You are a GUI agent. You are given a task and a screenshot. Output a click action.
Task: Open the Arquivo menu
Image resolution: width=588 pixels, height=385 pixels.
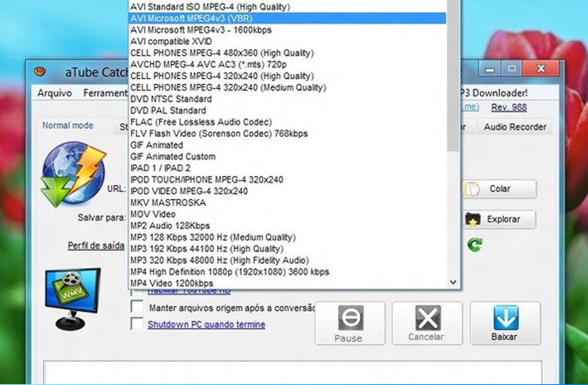click(55, 93)
